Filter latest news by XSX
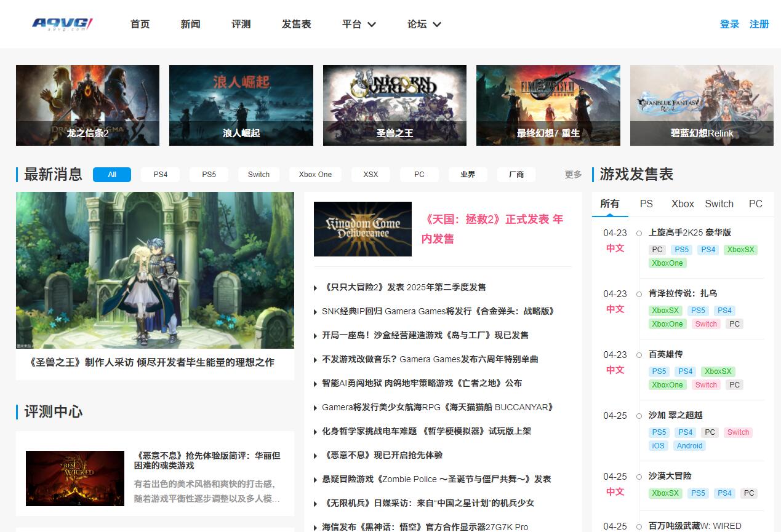Viewport: 781px width, 532px height. pyautogui.click(x=370, y=175)
